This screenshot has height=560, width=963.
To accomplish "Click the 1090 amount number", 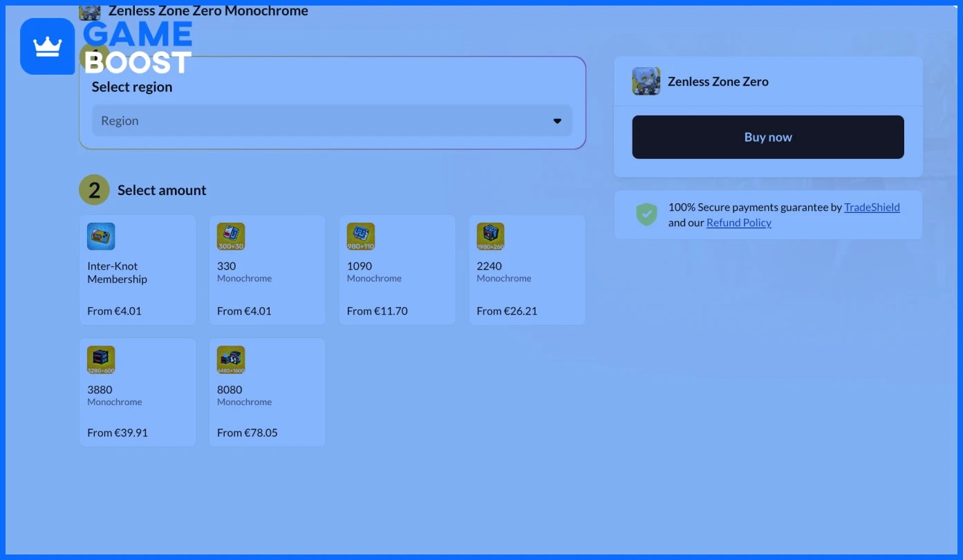I will 359,266.
